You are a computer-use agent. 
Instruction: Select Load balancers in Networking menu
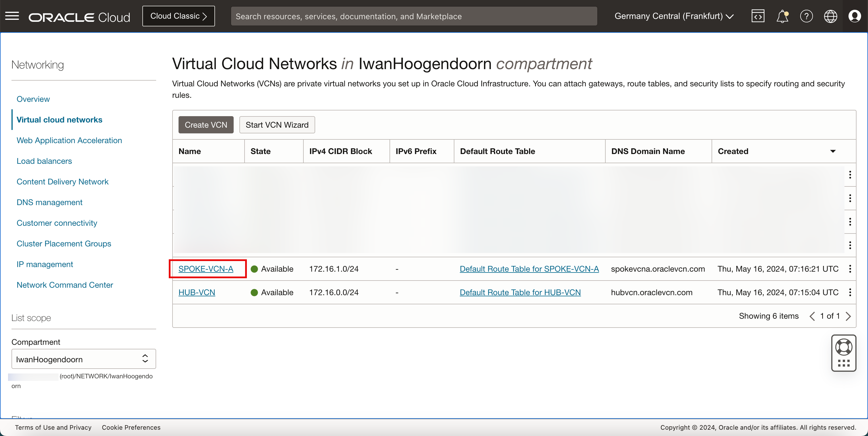point(44,161)
